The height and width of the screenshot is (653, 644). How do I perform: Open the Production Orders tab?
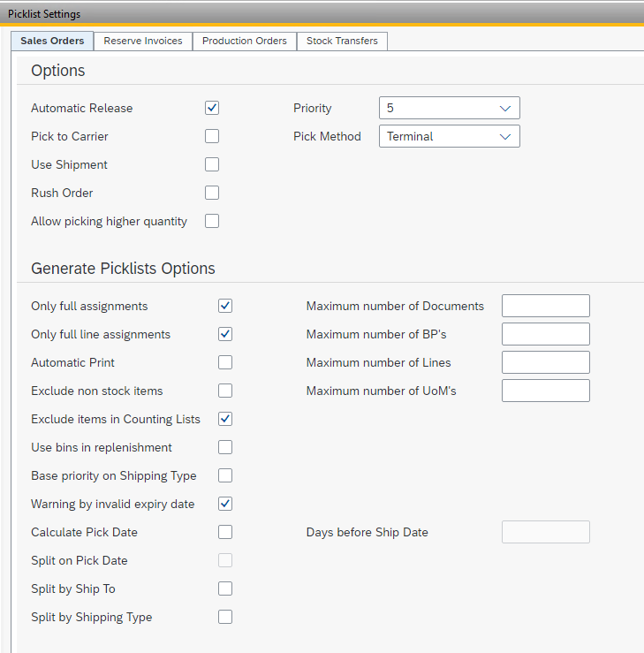tap(244, 41)
